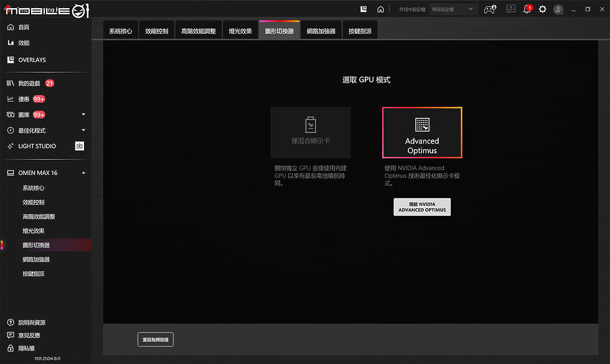610x364 pixels.
Task: Open the 預設設定檔 profile dropdown
Action: (x=453, y=9)
